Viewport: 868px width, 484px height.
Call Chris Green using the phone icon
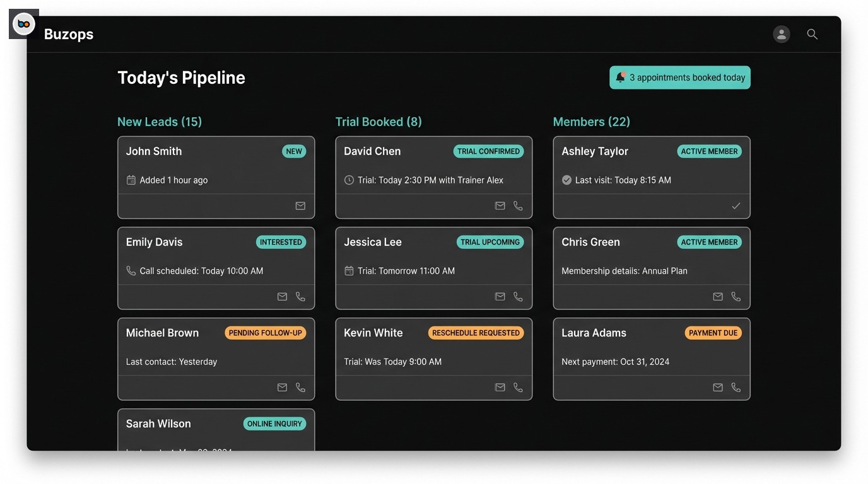pyautogui.click(x=736, y=296)
